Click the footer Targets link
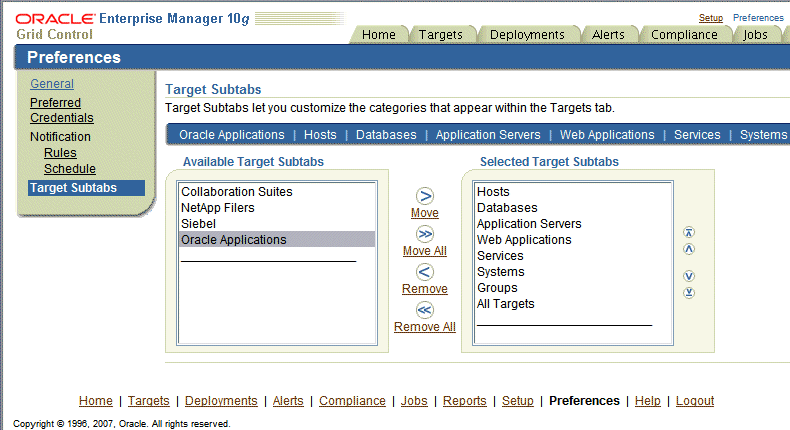The image size is (790, 430). (149, 401)
